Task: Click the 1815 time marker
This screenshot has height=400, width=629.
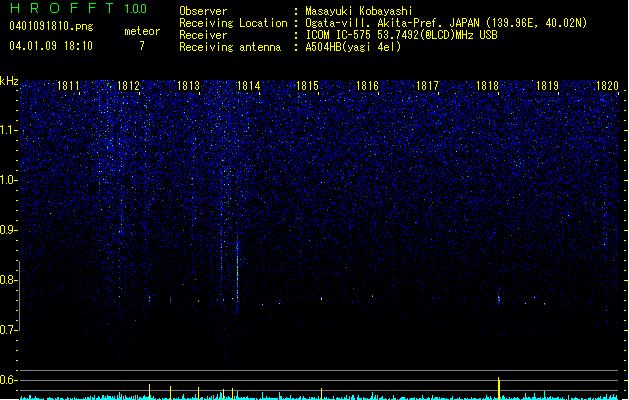Action: point(307,86)
